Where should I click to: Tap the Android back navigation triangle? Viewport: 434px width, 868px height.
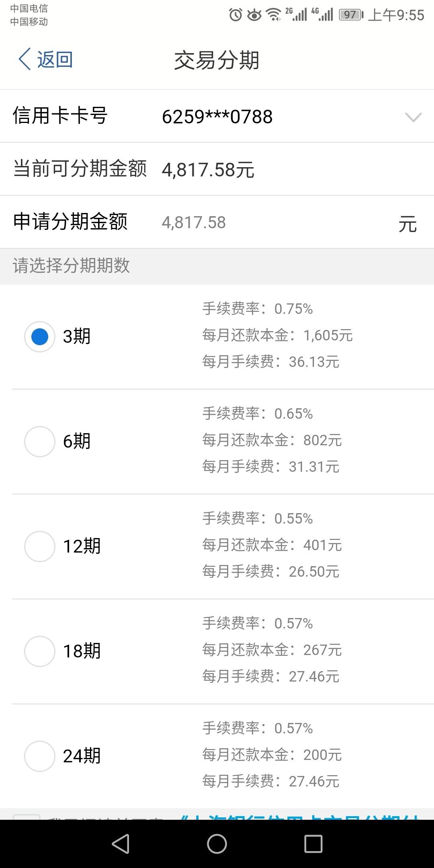pyautogui.click(x=121, y=843)
